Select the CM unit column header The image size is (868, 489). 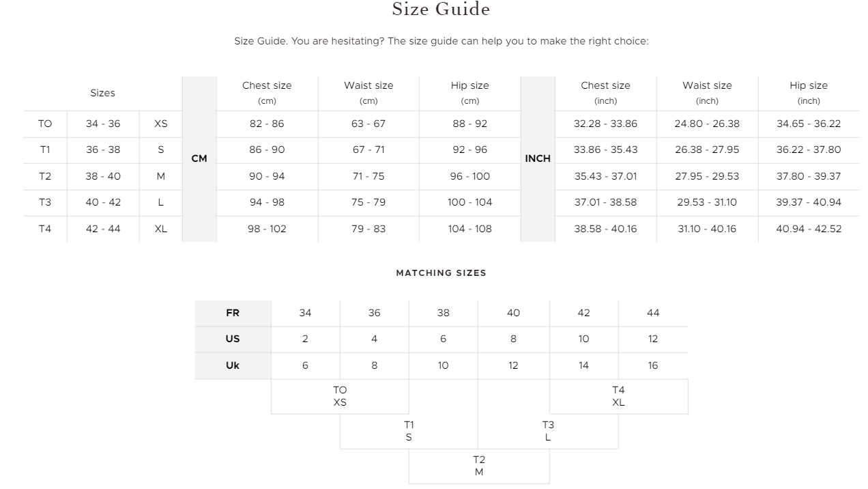point(199,158)
